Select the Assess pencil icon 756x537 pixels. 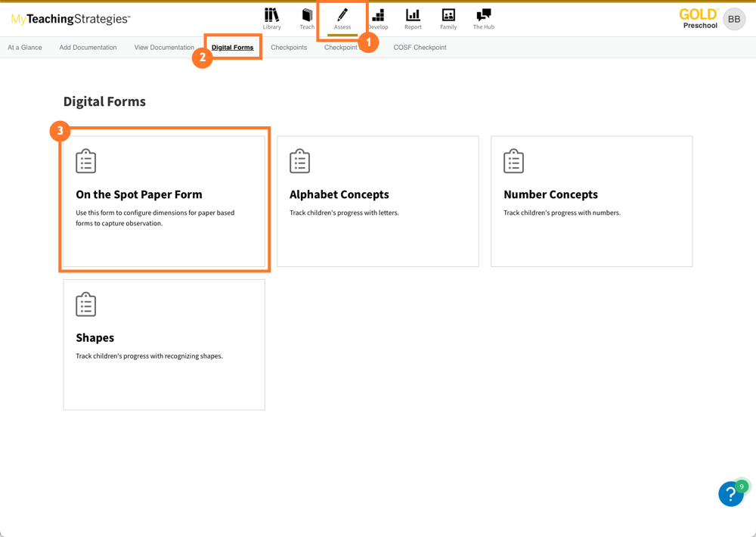click(x=342, y=15)
